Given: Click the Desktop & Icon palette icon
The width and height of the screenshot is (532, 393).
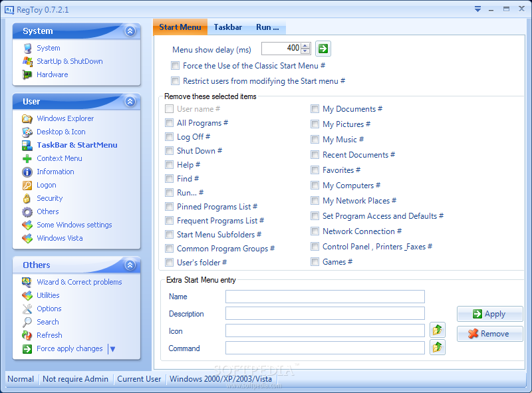Looking at the screenshot, I should click(27, 132).
